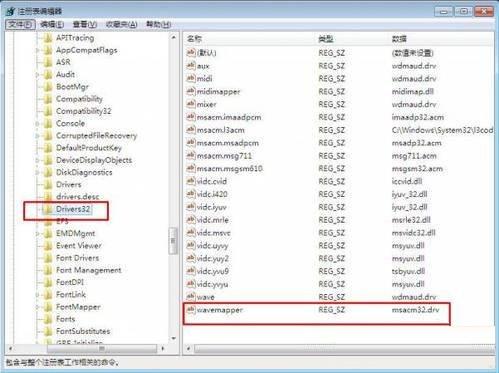
Task: Click string icon beside vidc.cvid
Action: 191,181
